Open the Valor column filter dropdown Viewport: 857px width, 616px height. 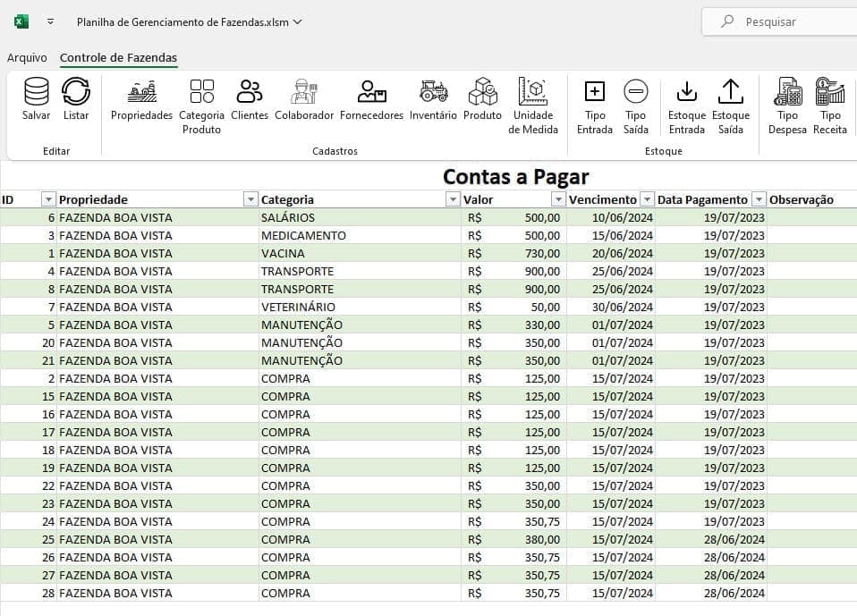click(x=558, y=199)
